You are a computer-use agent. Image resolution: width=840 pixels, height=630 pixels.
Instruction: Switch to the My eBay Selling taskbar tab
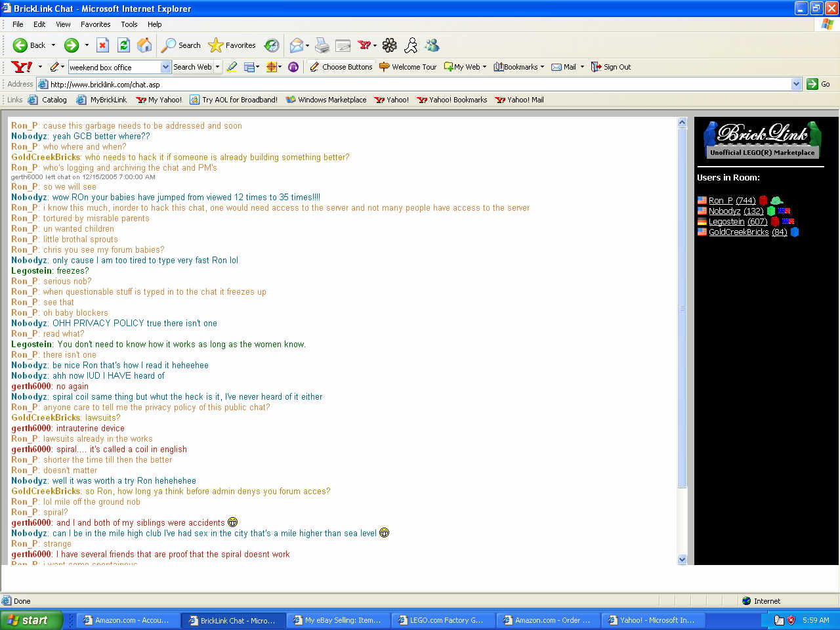(338, 619)
